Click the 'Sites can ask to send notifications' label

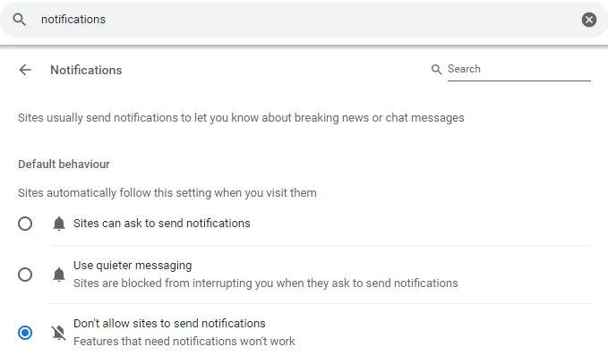pos(162,223)
